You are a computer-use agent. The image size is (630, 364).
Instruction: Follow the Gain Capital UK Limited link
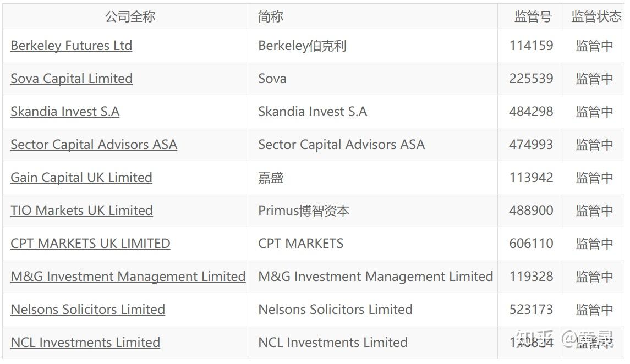81,178
